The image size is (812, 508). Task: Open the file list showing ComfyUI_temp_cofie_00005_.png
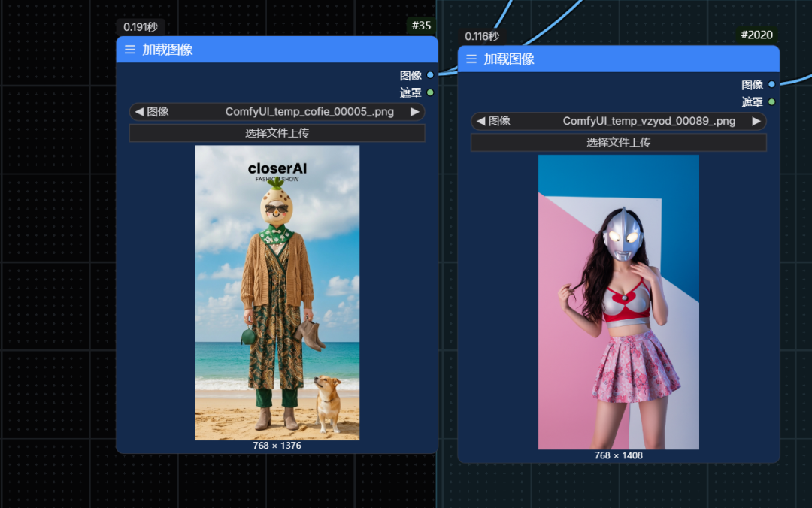tap(277, 112)
